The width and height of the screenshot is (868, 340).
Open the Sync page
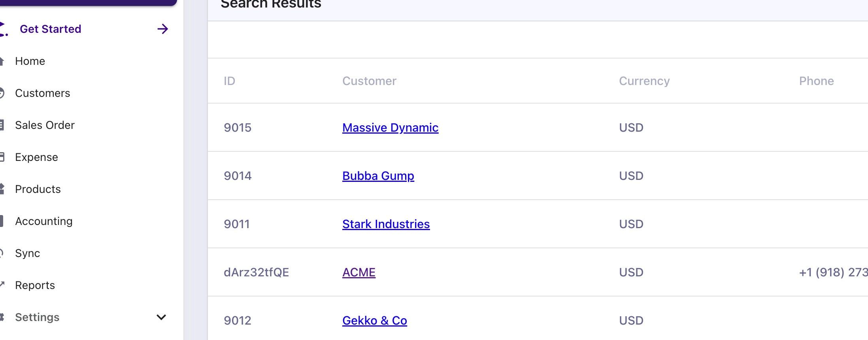[27, 253]
